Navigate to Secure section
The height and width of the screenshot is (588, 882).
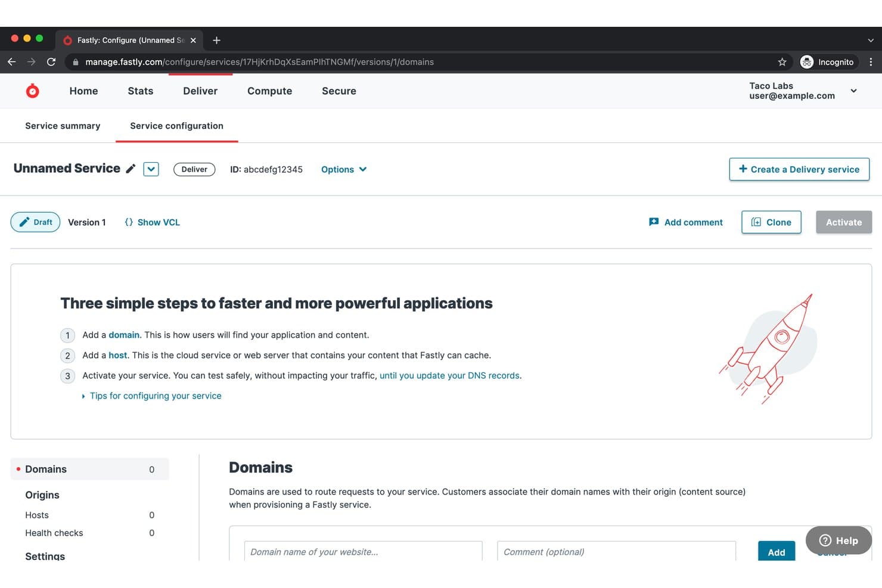tap(339, 91)
